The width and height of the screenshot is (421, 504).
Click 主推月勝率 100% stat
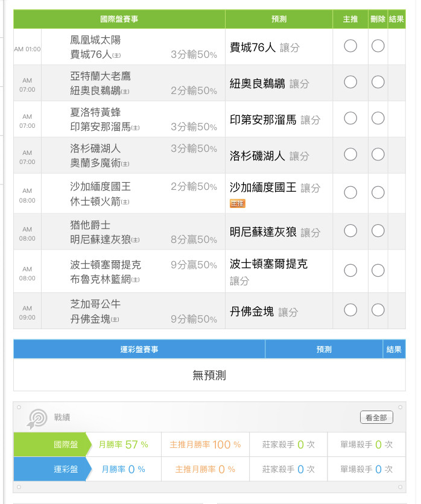pos(205,444)
